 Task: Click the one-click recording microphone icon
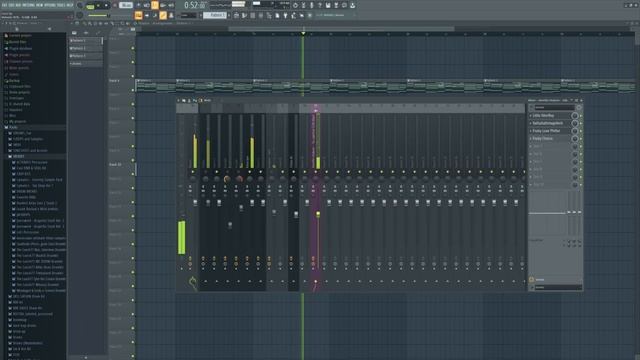[x=311, y=5]
